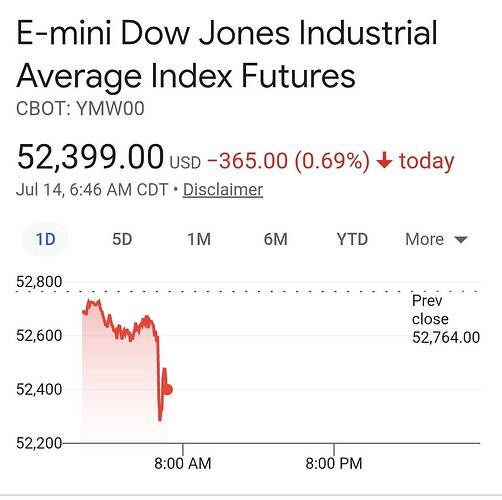The image size is (502, 500).
Task: Click the Jul 14 6:46 AM timestamp
Action: pos(92,190)
